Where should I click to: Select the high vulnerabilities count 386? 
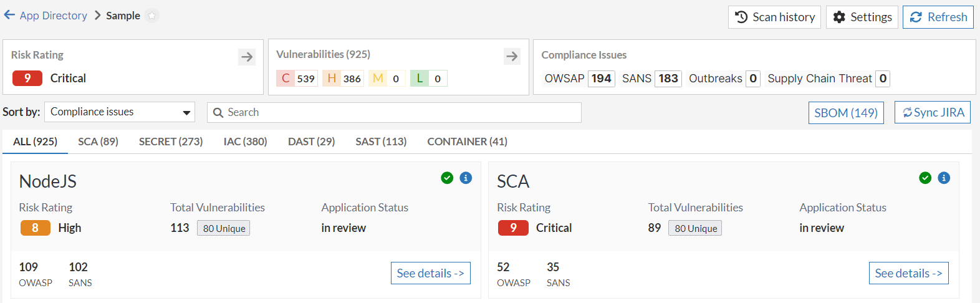point(343,79)
